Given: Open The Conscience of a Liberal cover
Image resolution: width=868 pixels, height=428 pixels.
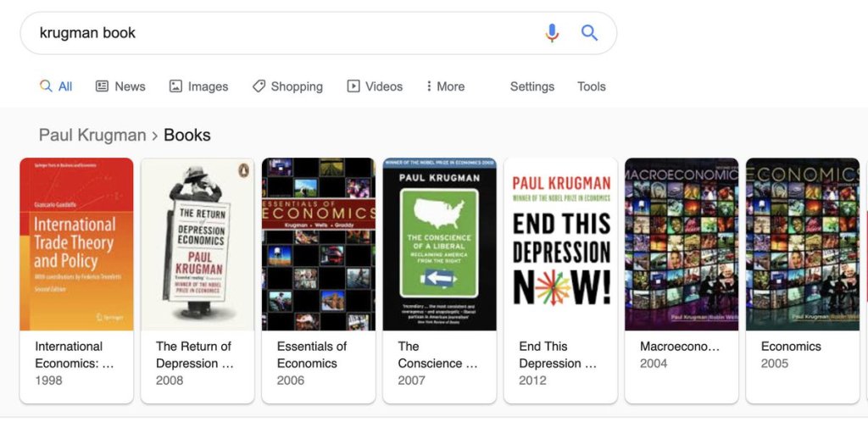Looking at the screenshot, I should click(439, 244).
